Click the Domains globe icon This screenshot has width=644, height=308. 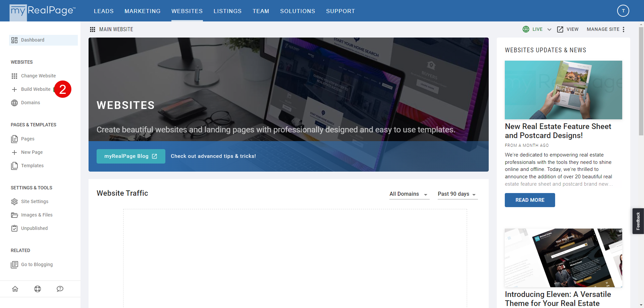point(14,103)
